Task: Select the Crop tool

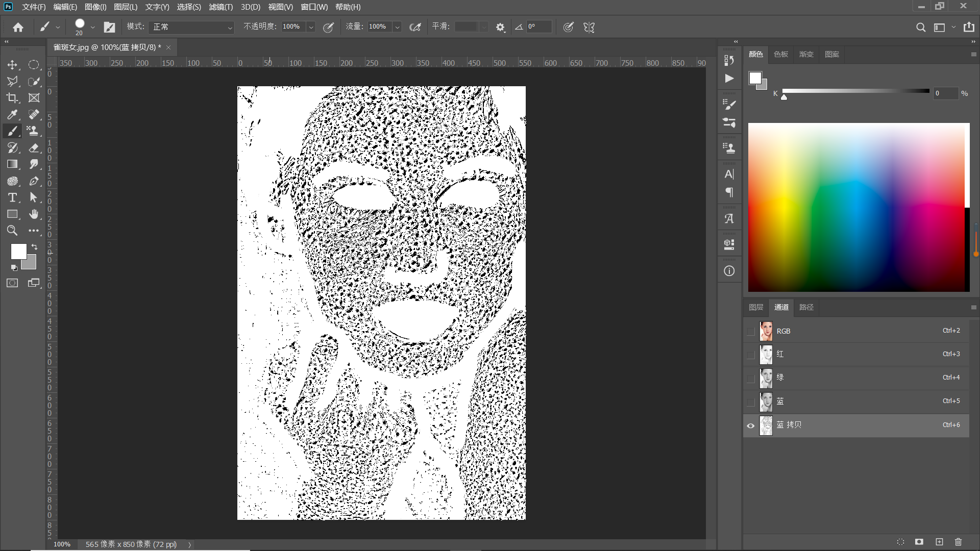Action: (x=12, y=98)
